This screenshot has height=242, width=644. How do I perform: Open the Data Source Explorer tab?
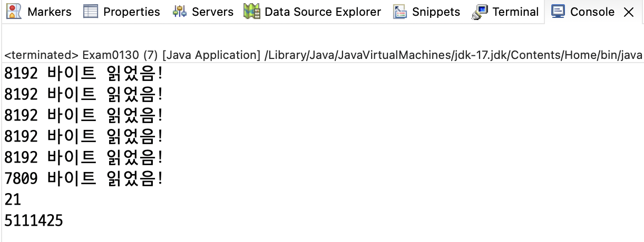(323, 12)
